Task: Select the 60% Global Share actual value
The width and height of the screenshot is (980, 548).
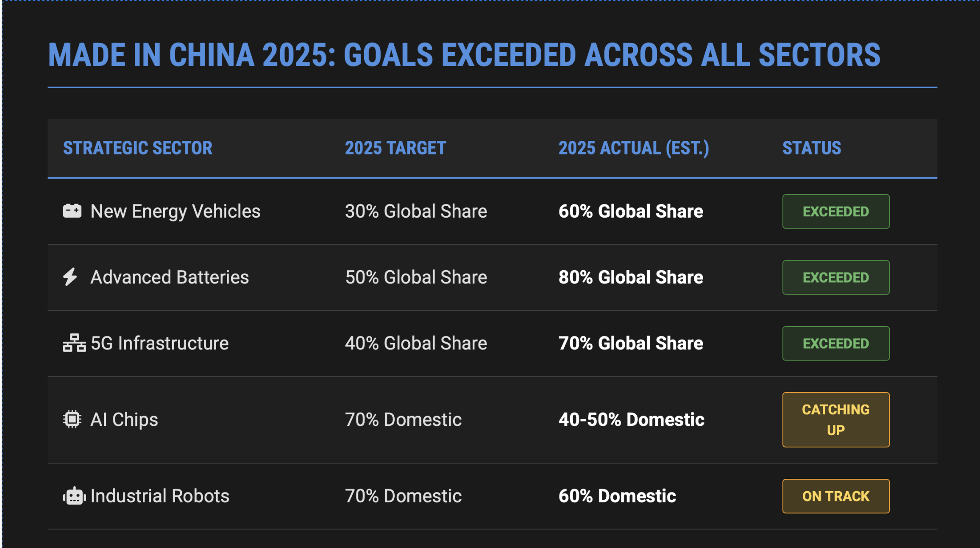Action: click(x=631, y=211)
